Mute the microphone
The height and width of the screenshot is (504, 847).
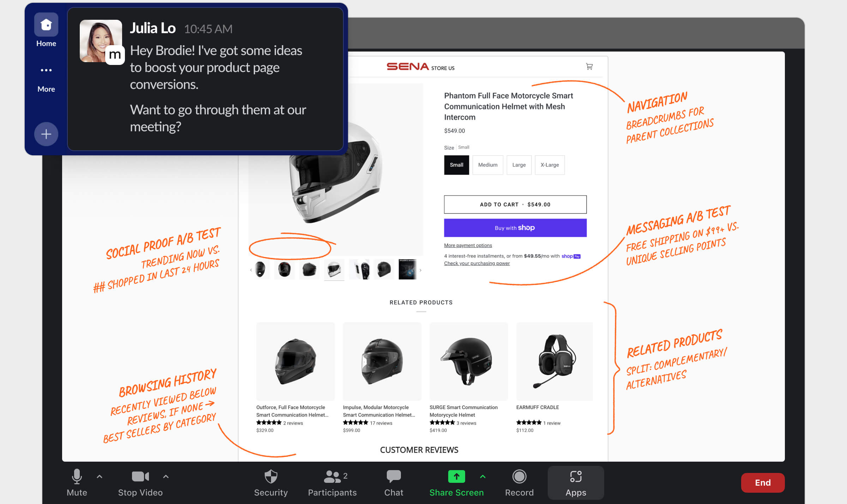click(x=77, y=482)
